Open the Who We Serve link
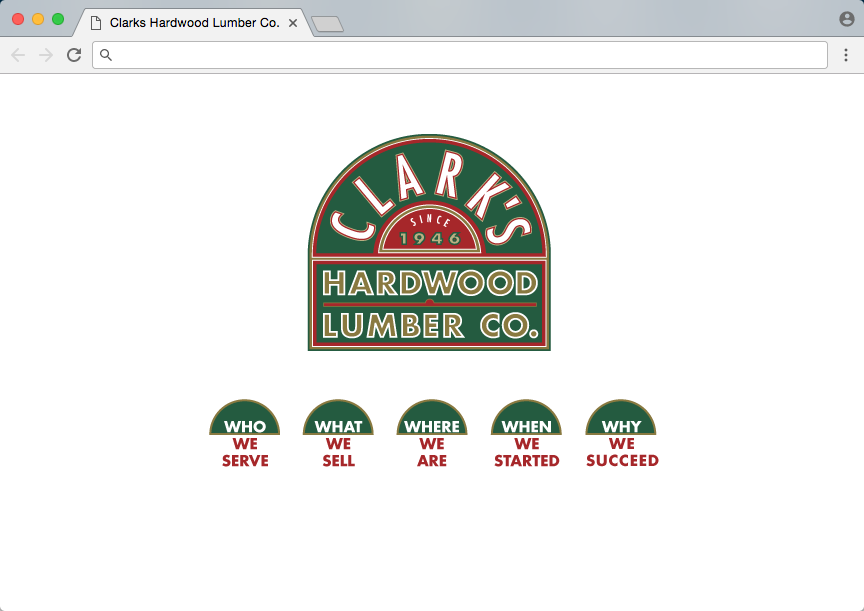Screen dimensions: 864x611 tap(245, 434)
